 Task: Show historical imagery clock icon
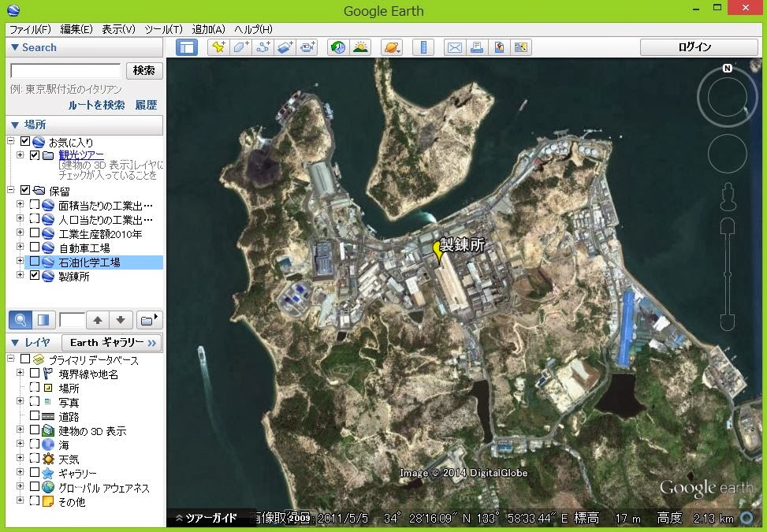click(x=338, y=47)
